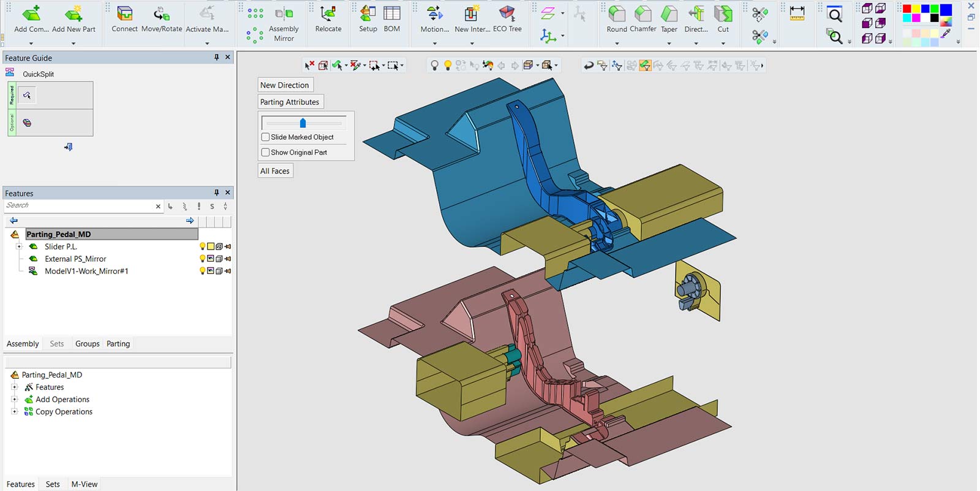Click the New Direction button
The width and height of the screenshot is (980, 491).
285,85
